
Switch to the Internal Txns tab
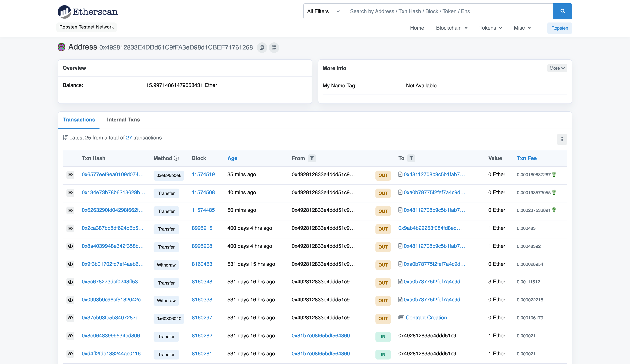(x=123, y=120)
